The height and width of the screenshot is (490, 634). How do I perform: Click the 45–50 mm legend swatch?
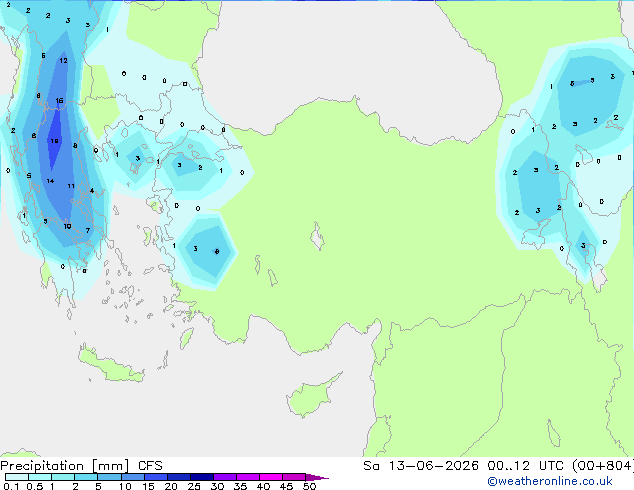tap(294, 477)
